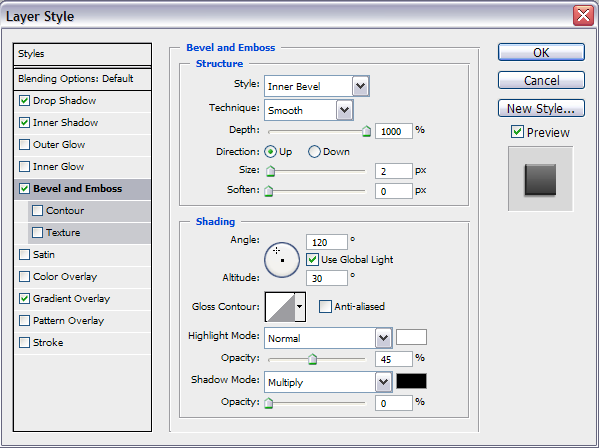599x448 pixels.
Task: Open the Gloss Contour picker arrow
Action: [x=300, y=307]
